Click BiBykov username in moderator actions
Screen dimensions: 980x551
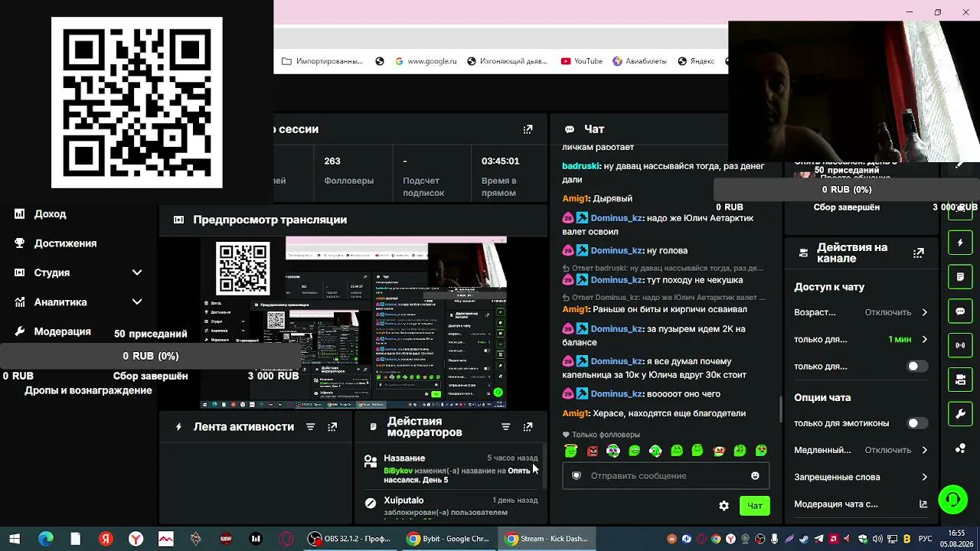[x=398, y=471]
